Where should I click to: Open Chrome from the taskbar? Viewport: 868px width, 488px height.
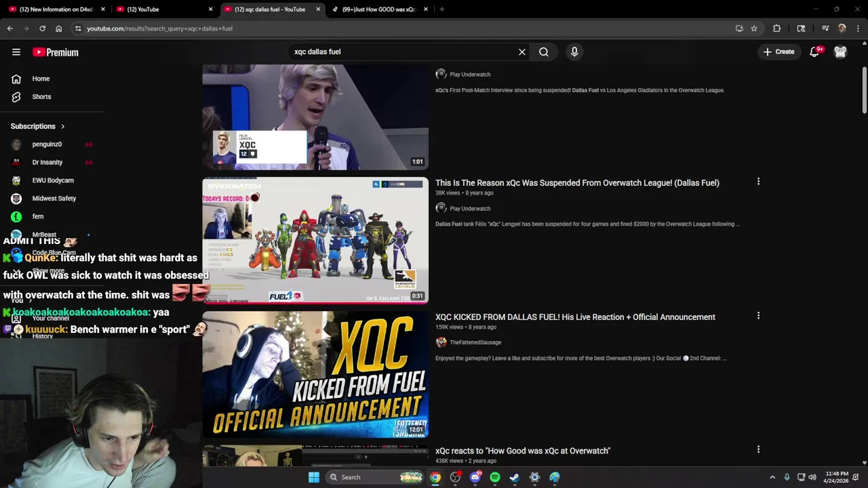(x=435, y=477)
